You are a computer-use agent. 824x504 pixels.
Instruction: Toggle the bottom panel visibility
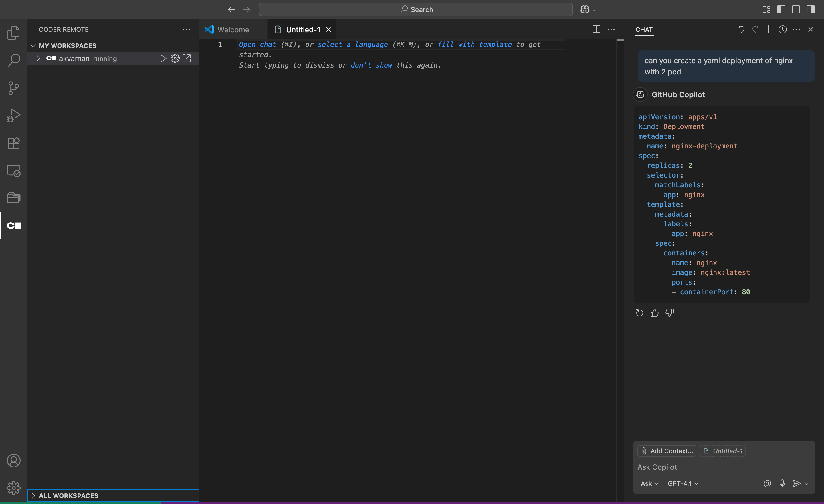tap(796, 9)
